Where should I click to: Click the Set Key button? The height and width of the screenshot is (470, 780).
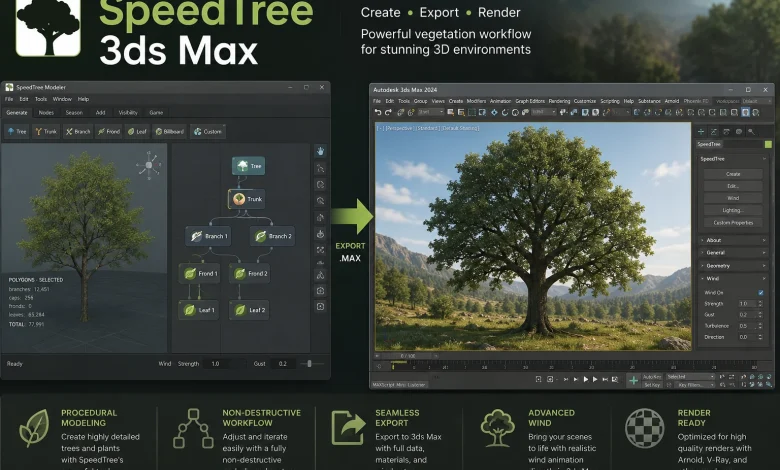click(x=652, y=385)
